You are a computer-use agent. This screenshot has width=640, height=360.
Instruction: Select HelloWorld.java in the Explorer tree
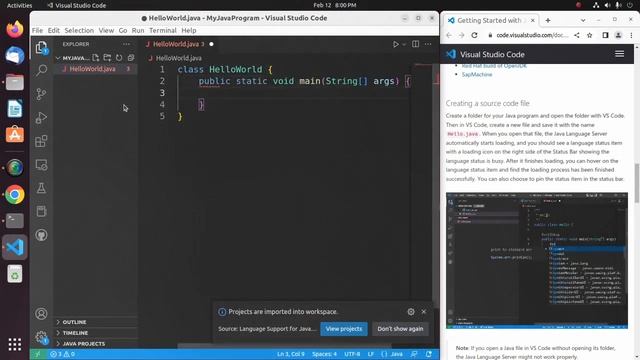tap(96, 69)
